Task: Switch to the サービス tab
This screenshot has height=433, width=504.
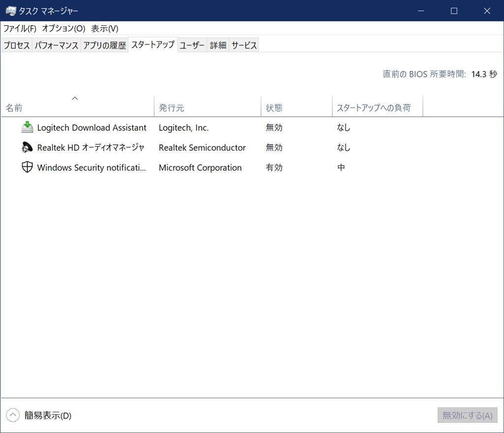Action: pyautogui.click(x=244, y=45)
